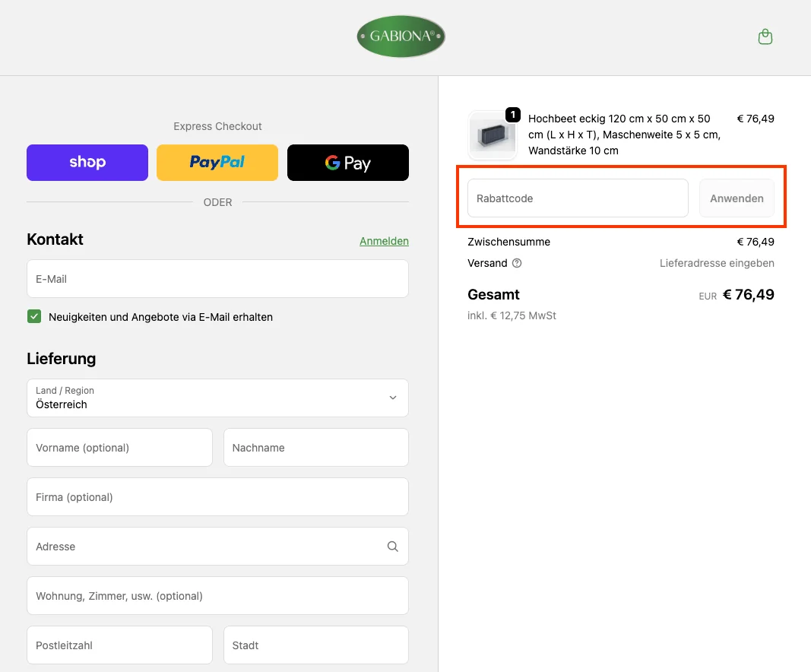Click the Adresse input field
811x672 pixels.
pyautogui.click(x=205, y=547)
